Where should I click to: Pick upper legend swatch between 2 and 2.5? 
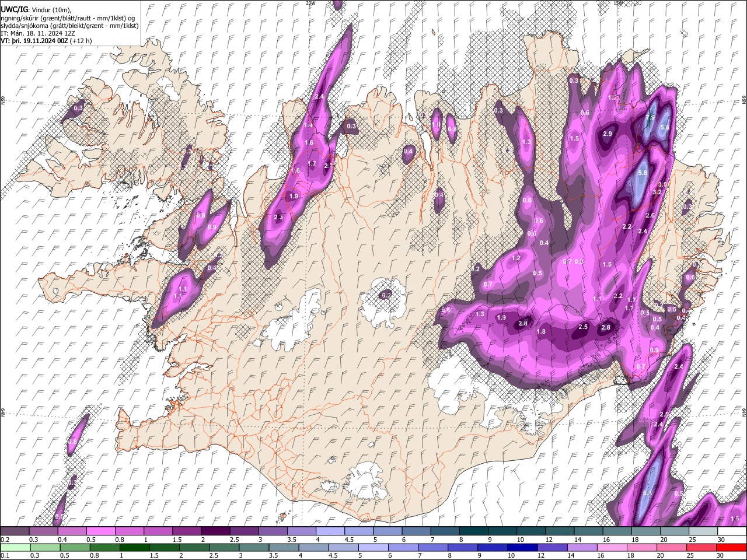[215, 531]
